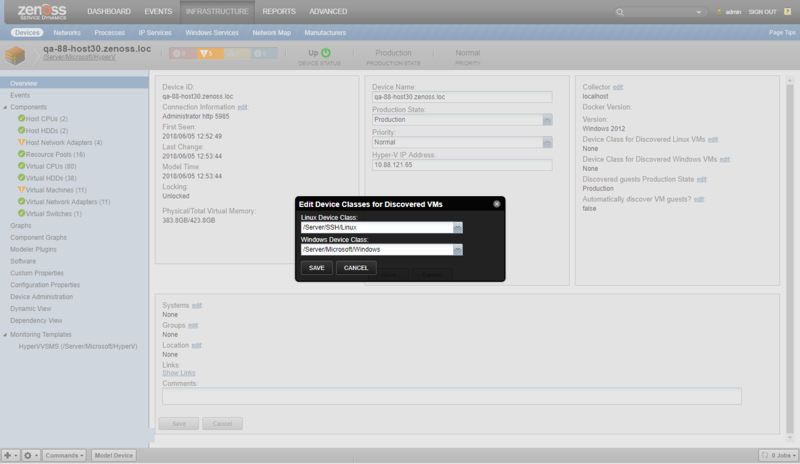Click the search magnifier icon
This screenshot has width=800, height=464.
click(x=619, y=12)
